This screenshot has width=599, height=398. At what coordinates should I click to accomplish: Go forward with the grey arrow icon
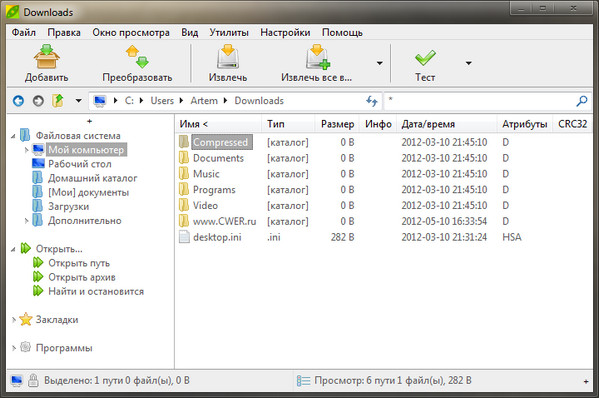38,101
